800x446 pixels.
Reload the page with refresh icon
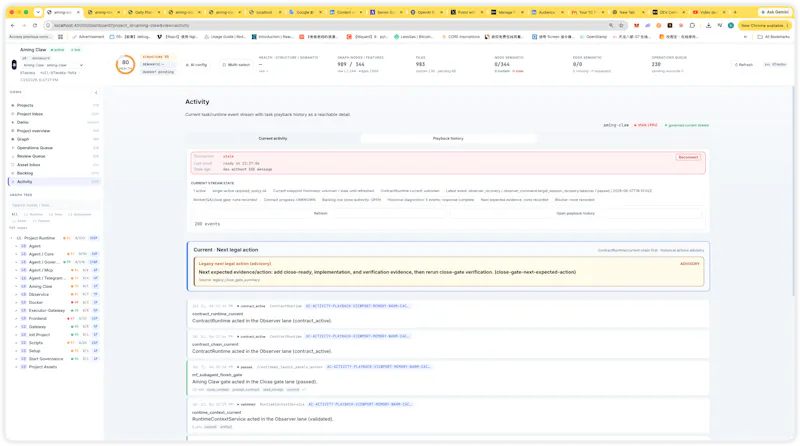pos(35,25)
